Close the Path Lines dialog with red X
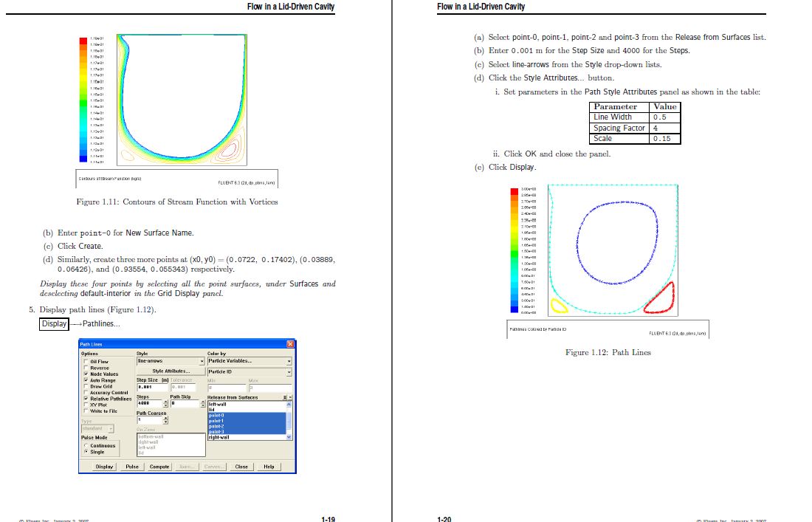 pyautogui.click(x=291, y=344)
